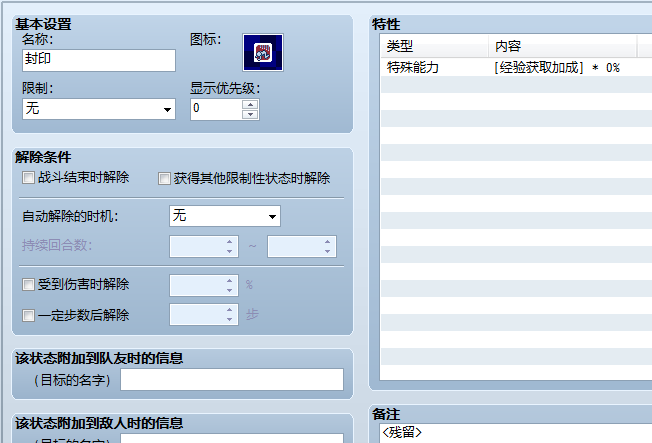Increase 显示优先级 with the up arrow
The height and width of the screenshot is (443, 652).
pos(250,104)
